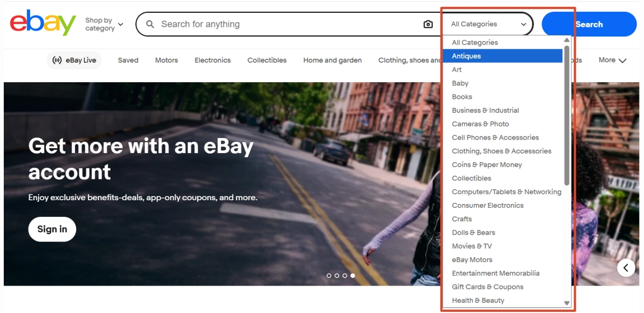
Task: Click the category list scroll down arrow
Action: coord(567,303)
